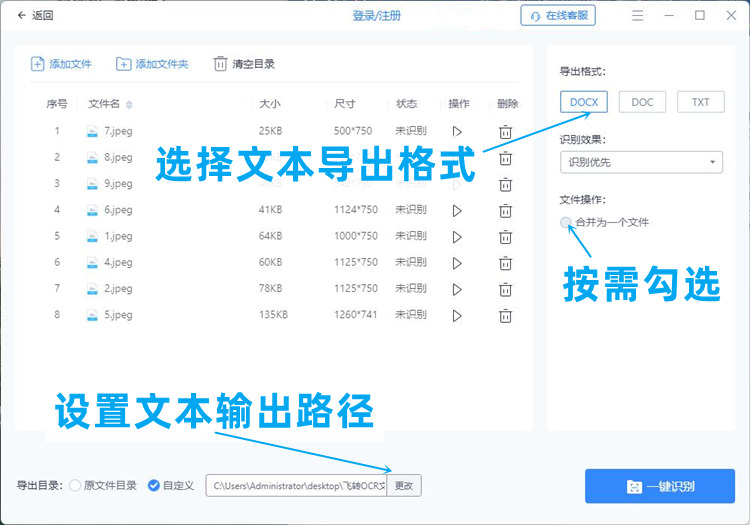This screenshot has width=750, height=525.
Task: Open the 识别优先 dropdown
Action: pyautogui.click(x=641, y=163)
